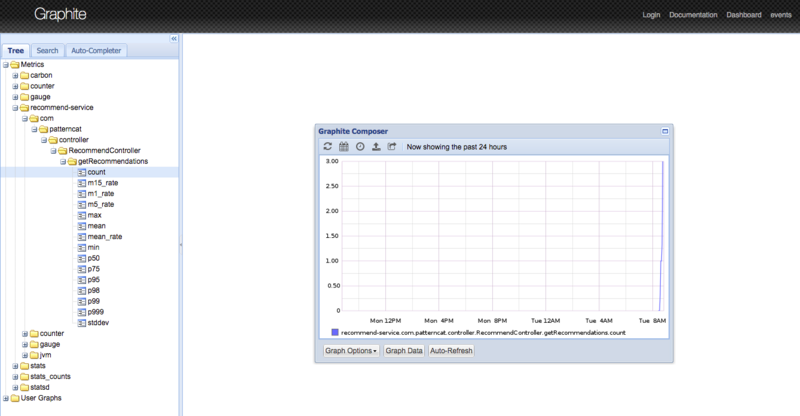Image resolution: width=800 pixels, height=416 pixels.
Task: Expand the top-level counter folder
Action: (15, 86)
